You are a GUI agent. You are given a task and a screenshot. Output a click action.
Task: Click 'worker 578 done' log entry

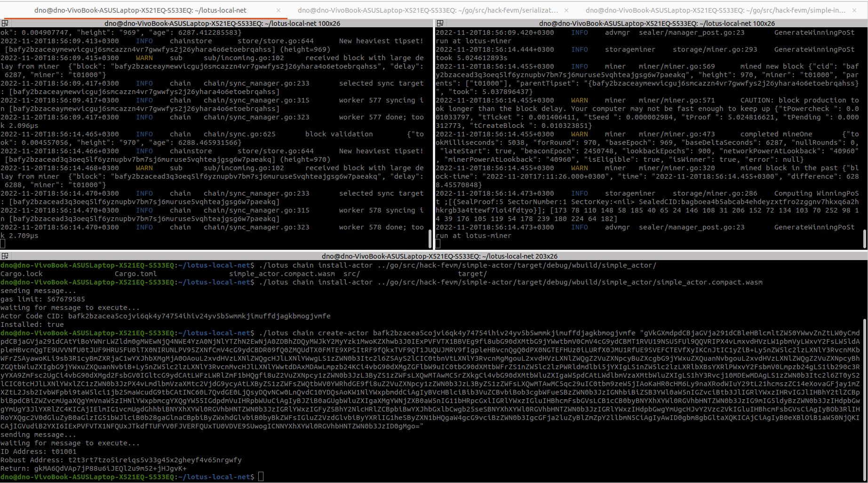pyautogui.click(x=373, y=227)
